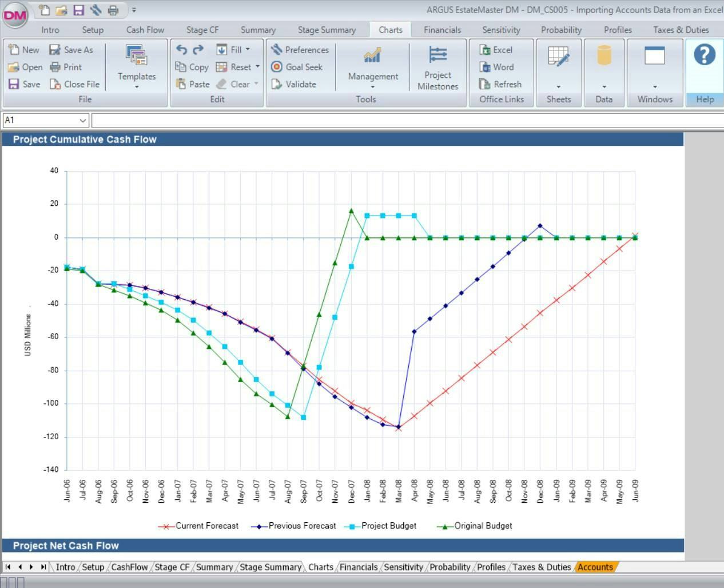
Task: Open Project Milestones
Action: [x=437, y=67]
